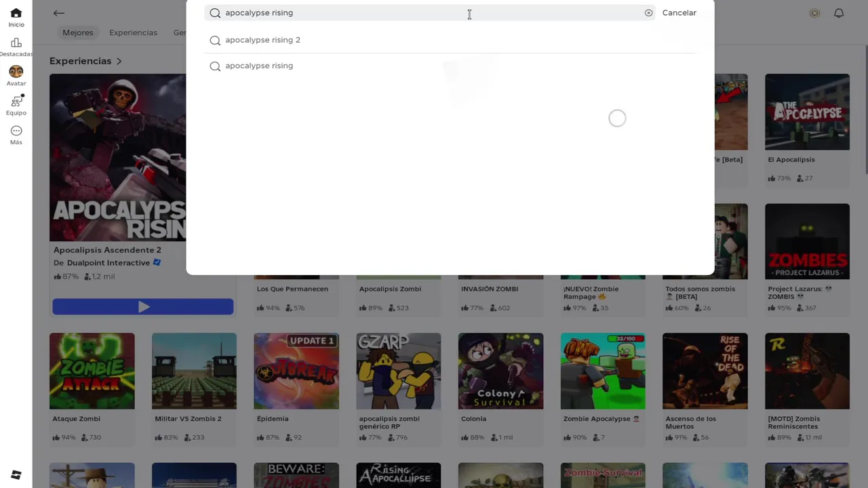Click the 'INVASIÓN ZOMBI' title
This screenshot has width=868, height=488.
(x=490, y=289)
